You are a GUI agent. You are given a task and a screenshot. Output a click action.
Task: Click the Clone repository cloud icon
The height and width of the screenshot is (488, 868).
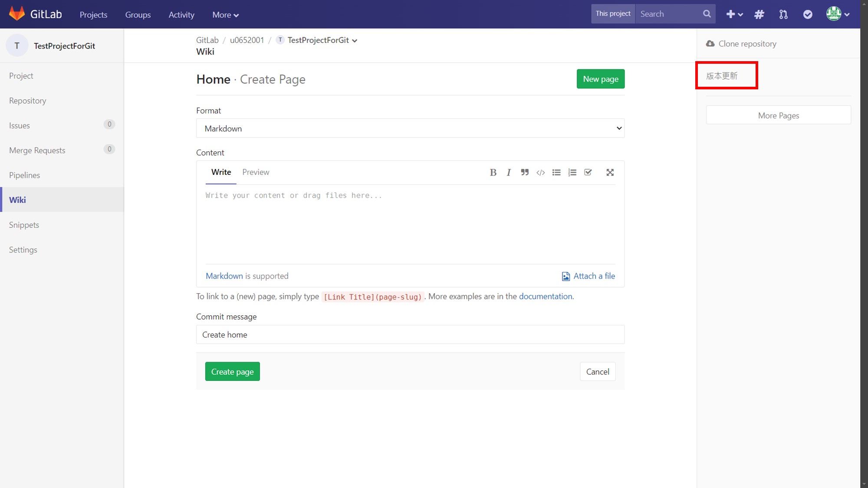(710, 43)
